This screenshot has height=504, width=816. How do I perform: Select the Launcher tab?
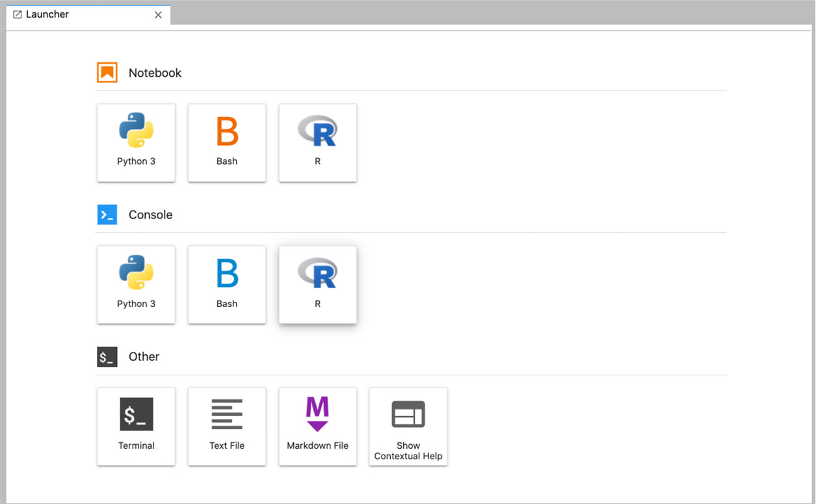tap(47, 14)
